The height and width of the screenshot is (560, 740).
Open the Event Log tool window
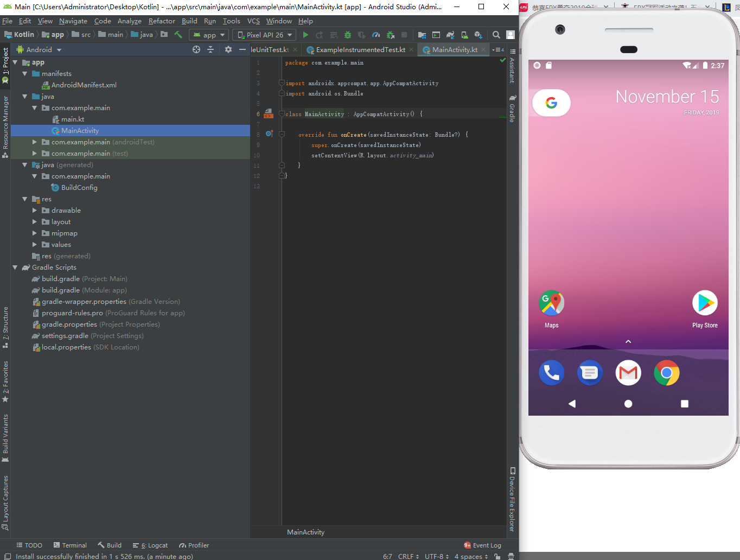[482, 545]
